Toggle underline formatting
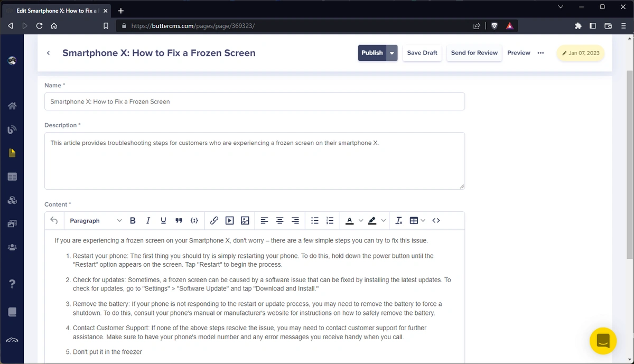 [163, 221]
